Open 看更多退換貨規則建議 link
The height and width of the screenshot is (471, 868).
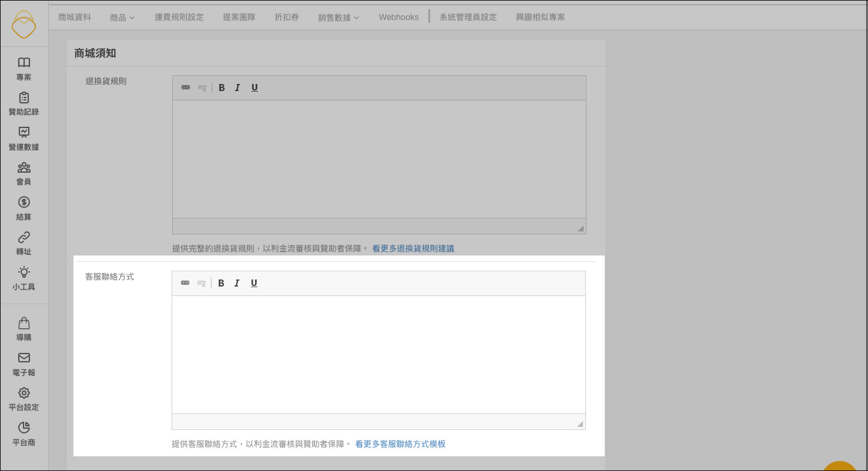413,248
